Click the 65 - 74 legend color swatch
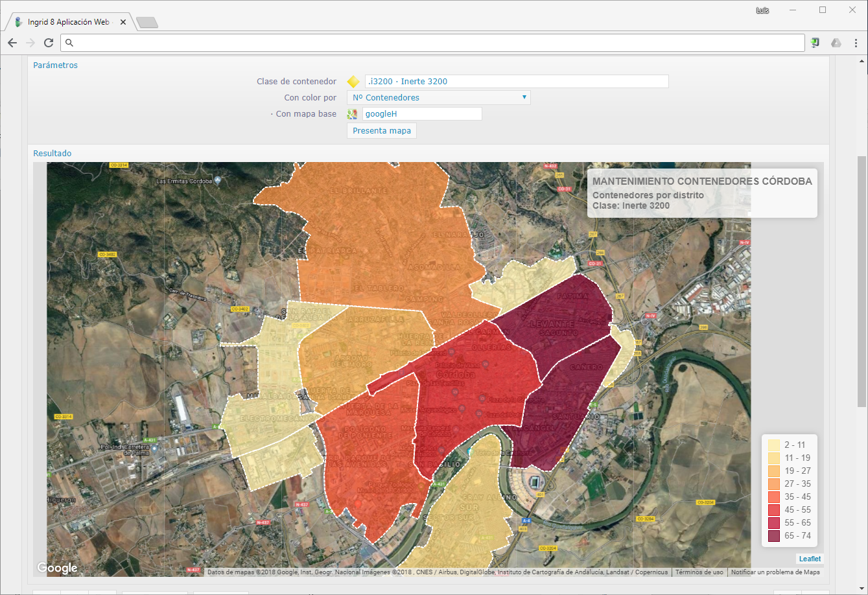The image size is (868, 595). [774, 536]
